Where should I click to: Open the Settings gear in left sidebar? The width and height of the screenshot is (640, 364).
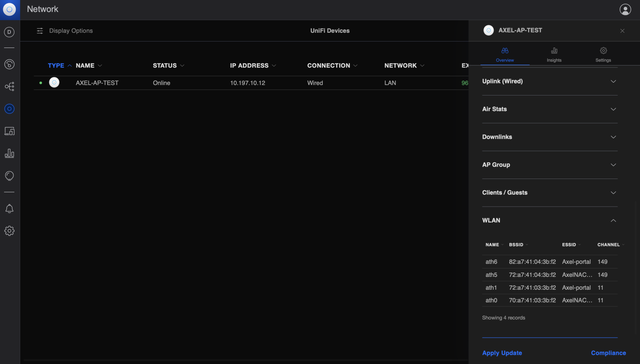9,231
